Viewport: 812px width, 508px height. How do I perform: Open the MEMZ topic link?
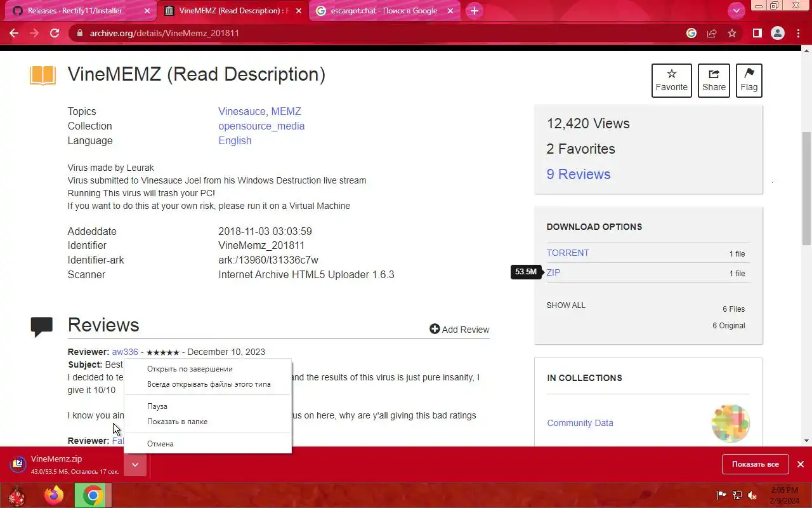[286, 112]
